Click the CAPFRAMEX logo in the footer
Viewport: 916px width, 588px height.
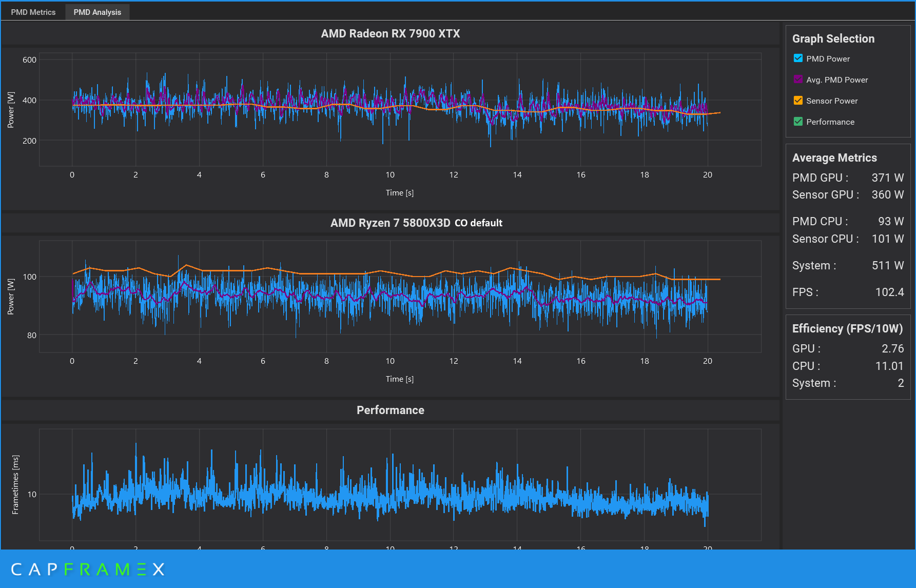pyautogui.click(x=88, y=569)
